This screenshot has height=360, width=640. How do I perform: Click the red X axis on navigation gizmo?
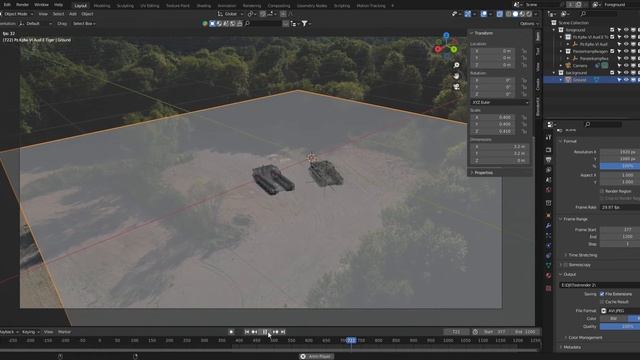[438, 49]
